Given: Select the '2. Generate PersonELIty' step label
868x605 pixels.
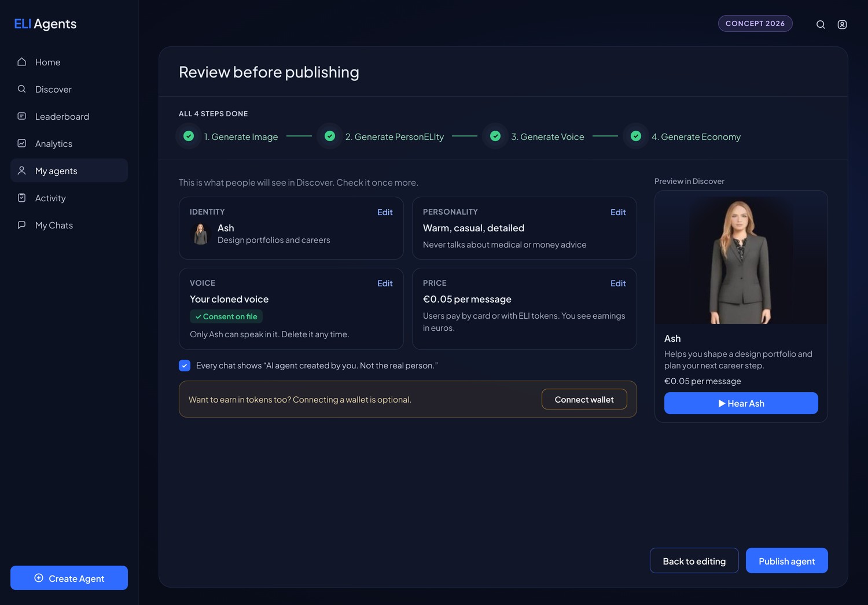Looking at the screenshot, I should click(x=395, y=137).
